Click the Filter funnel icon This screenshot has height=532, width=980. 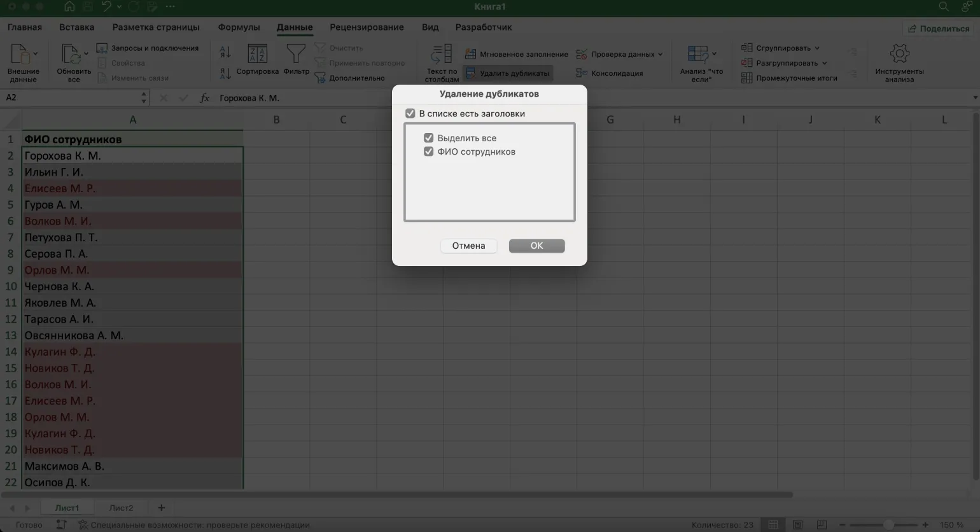296,54
